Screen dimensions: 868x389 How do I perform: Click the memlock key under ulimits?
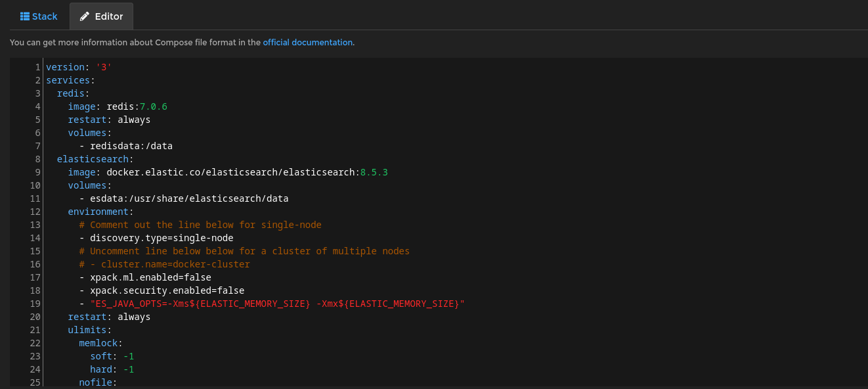click(x=100, y=343)
